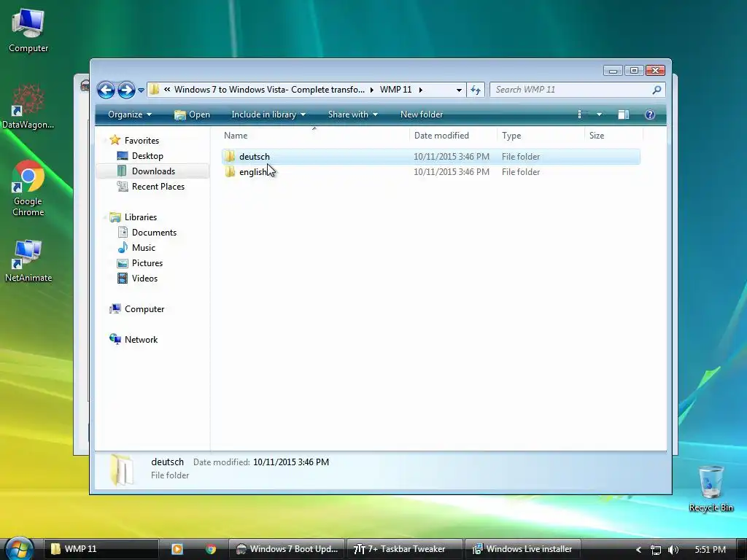Select Google Chrome desktop shortcut

[28, 189]
